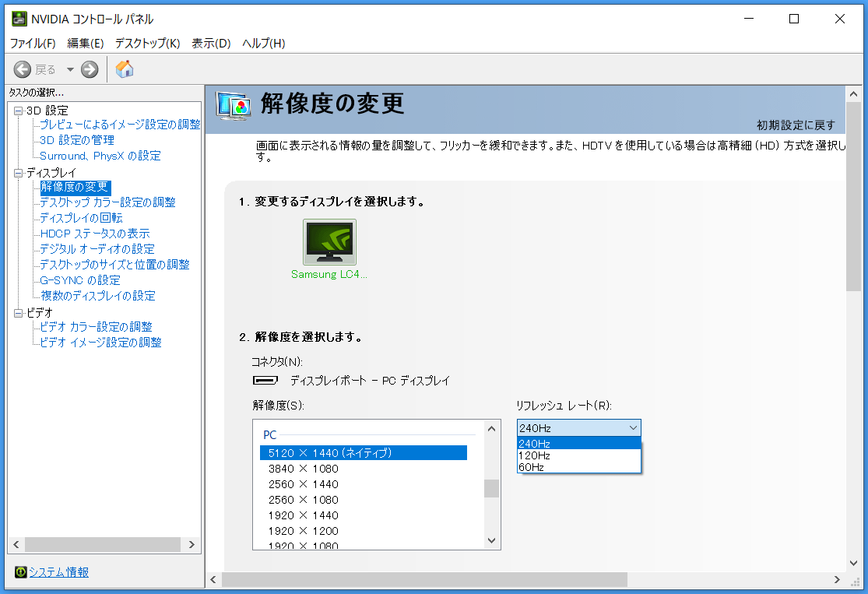Select 解像度の変更 in task tree
The image size is (868, 594).
tap(75, 187)
